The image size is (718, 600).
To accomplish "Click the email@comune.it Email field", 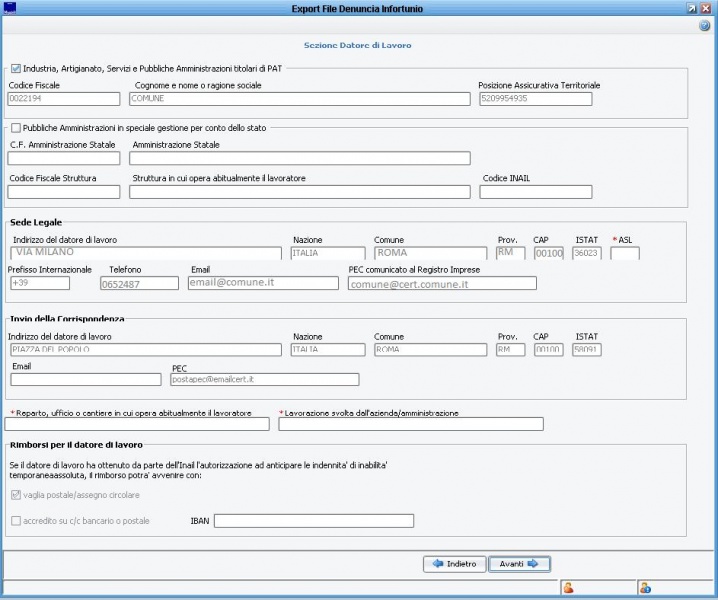I will coord(263,283).
